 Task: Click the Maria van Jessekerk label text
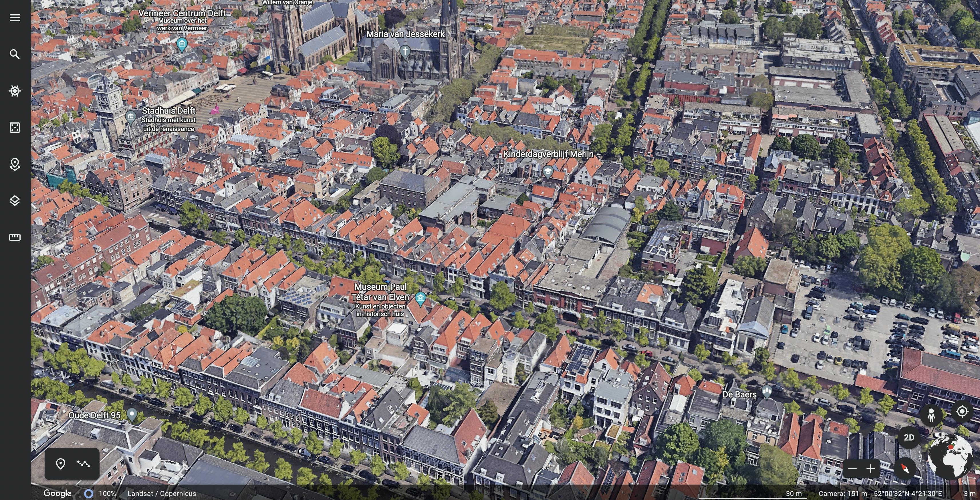405,34
